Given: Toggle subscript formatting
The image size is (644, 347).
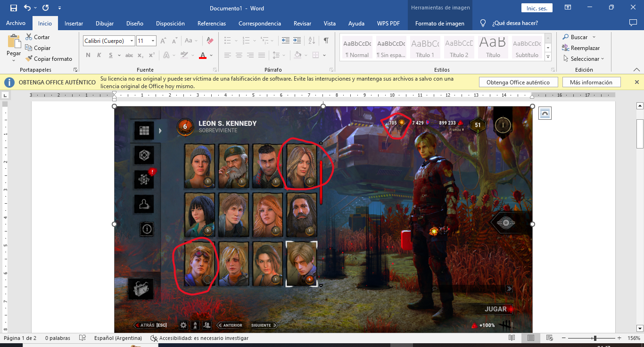Looking at the screenshot, I should coord(140,55).
